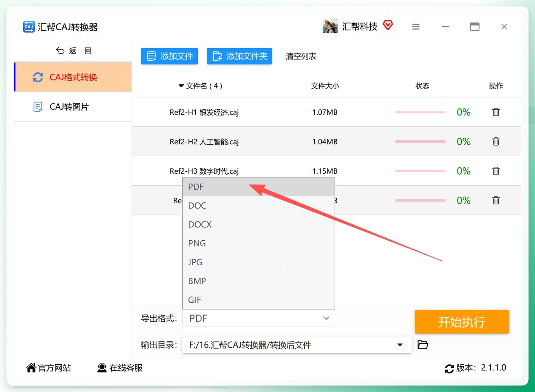535x392 pixels.
Task: Select the Ref2-H3 数字时代.caj file name
Action: (204, 171)
